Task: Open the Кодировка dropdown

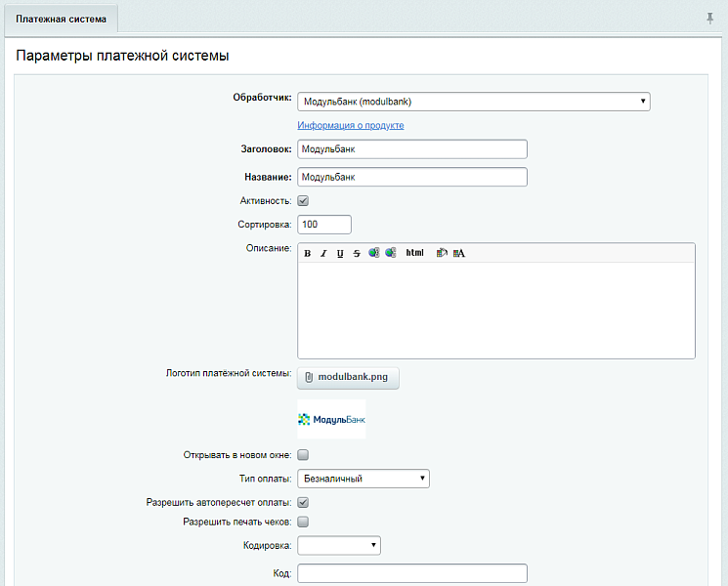Action: click(x=338, y=545)
